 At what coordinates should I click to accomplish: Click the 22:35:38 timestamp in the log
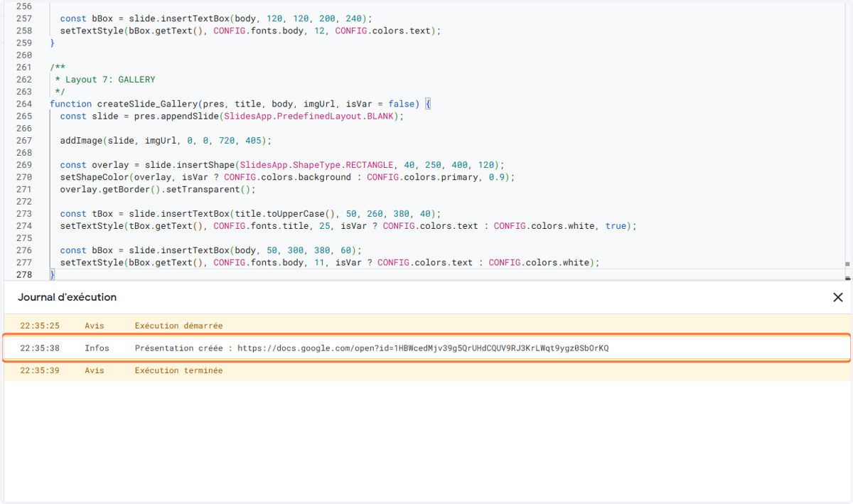click(40, 348)
